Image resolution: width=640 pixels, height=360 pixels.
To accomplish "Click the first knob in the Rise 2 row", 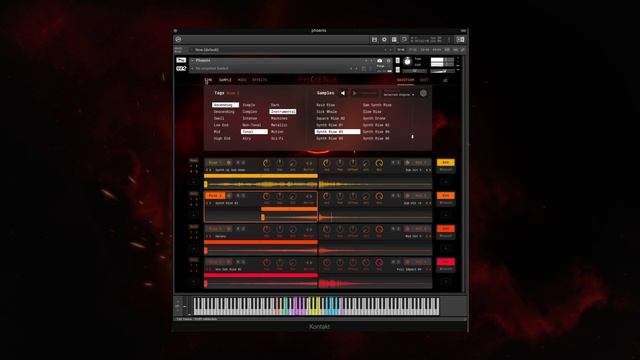I will [267, 196].
